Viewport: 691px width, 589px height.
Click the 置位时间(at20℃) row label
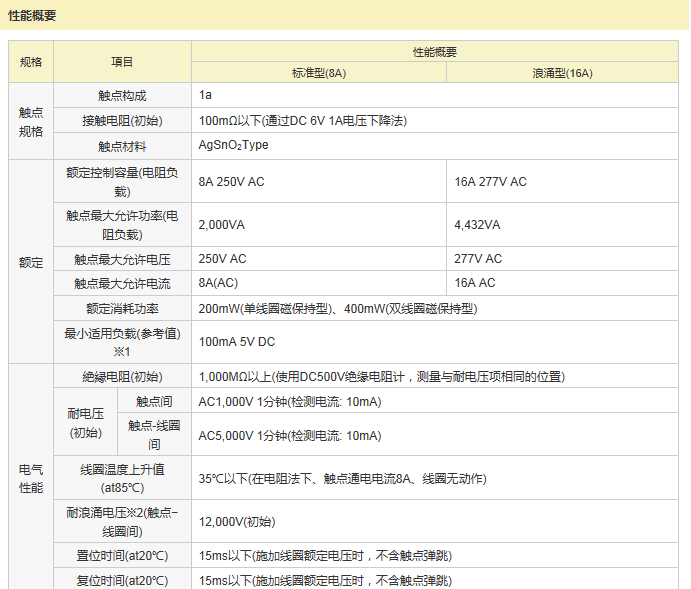point(122,556)
